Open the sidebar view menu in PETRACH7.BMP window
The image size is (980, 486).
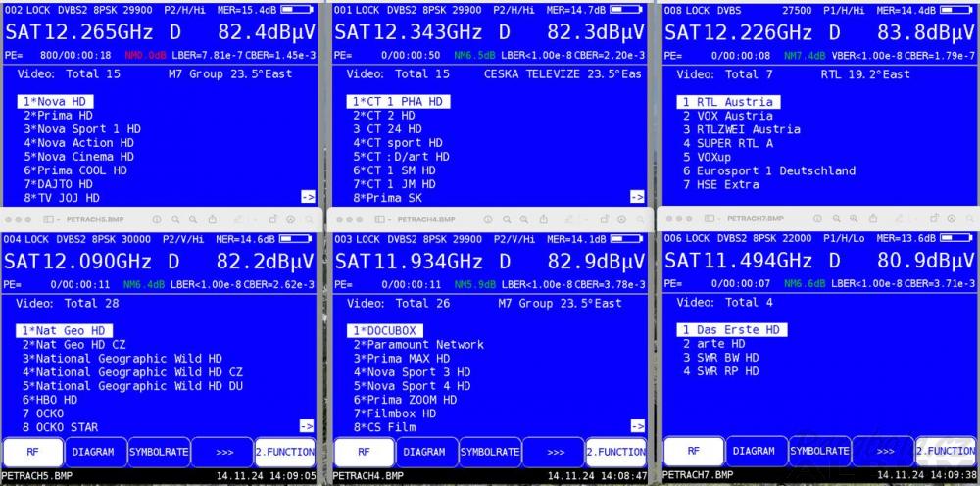(x=711, y=219)
